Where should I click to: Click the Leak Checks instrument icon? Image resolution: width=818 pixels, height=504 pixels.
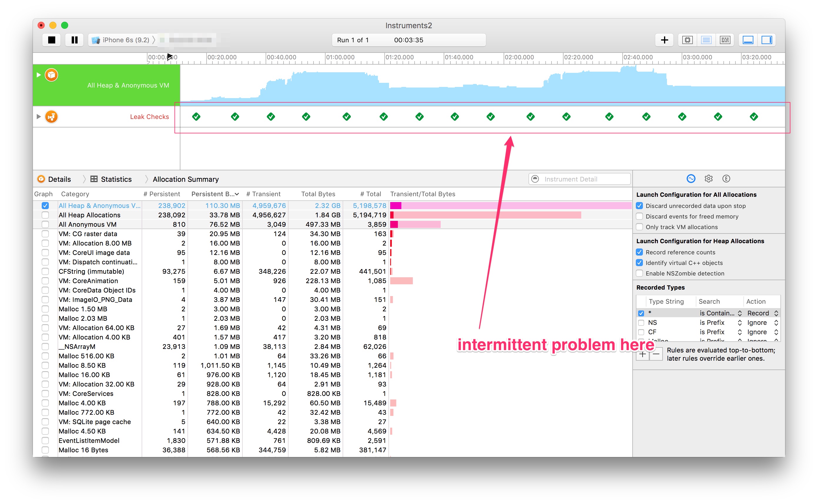pyautogui.click(x=51, y=117)
